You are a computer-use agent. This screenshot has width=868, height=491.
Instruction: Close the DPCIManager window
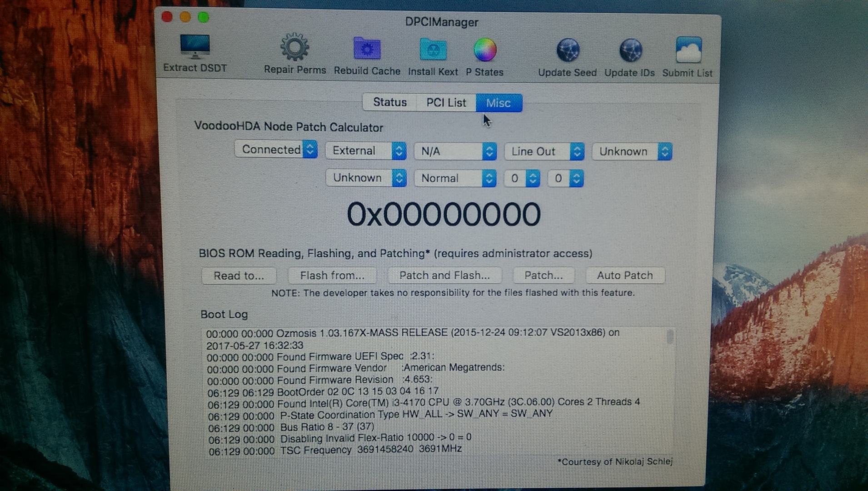(x=167, y=17)
